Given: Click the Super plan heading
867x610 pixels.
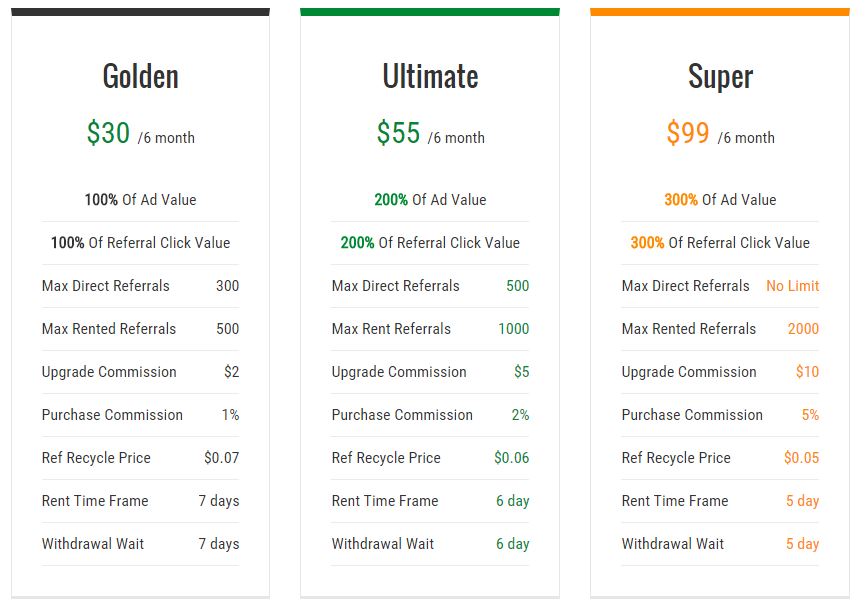Looking at the screenshot, I should (x=720, y=76).
